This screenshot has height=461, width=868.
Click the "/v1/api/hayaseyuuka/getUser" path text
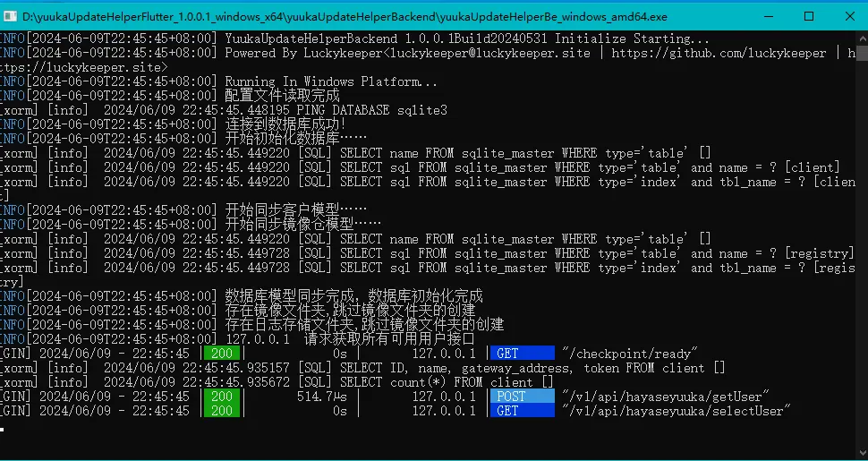(666, 397)
